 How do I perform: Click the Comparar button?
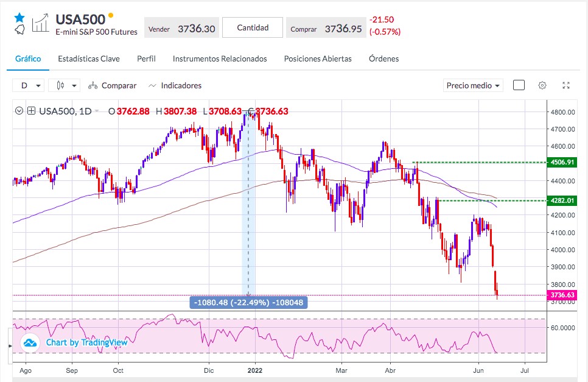112,85
